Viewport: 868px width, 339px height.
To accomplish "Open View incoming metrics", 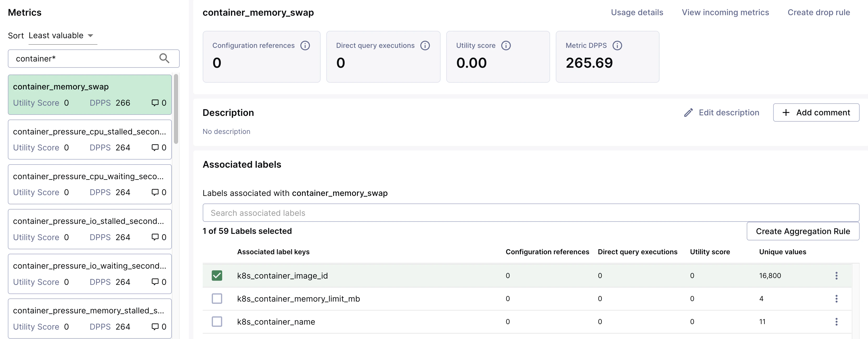I will coord(725,13).
